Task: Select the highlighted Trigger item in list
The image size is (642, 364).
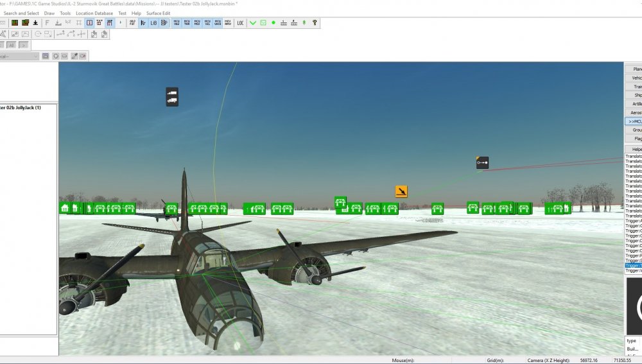Action: [x=634, y=266]
